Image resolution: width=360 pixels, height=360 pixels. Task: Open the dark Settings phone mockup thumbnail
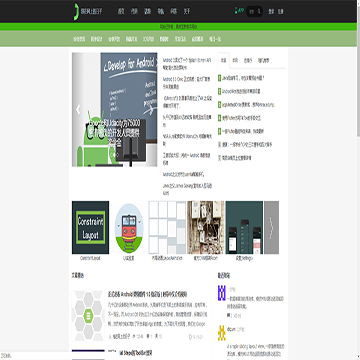click(x=244, y=227)
